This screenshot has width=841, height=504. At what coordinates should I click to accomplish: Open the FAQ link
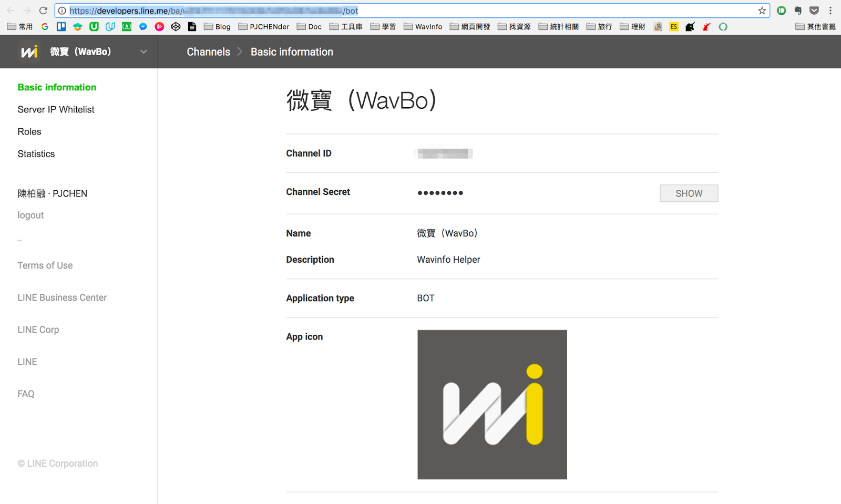point(26,394)
